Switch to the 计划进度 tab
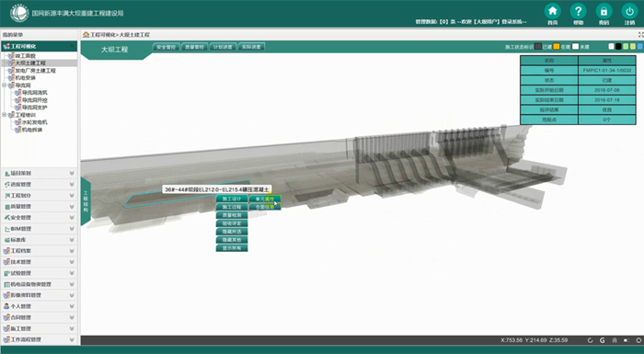This screenshot has height=354, width=644. point(223,47)
